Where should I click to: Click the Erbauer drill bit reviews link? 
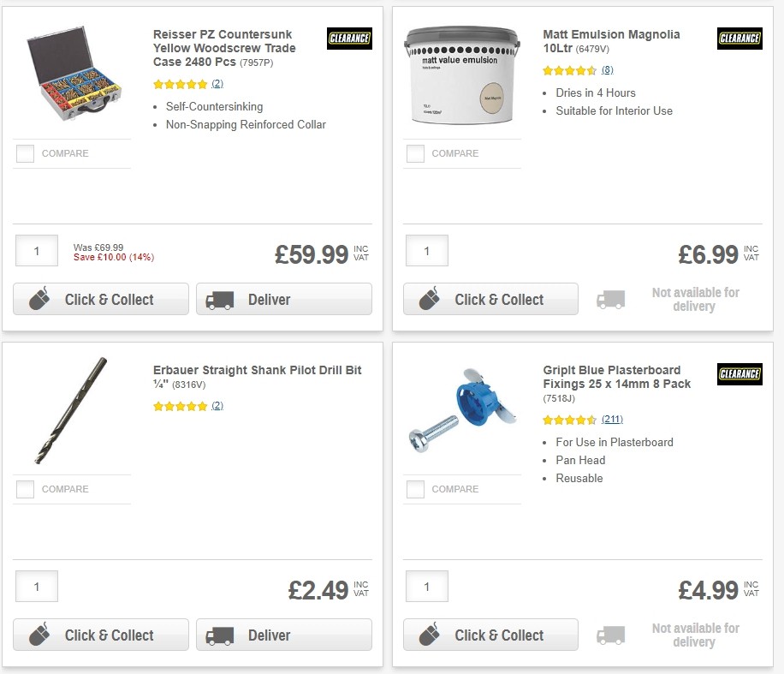[x=217, y=405]
